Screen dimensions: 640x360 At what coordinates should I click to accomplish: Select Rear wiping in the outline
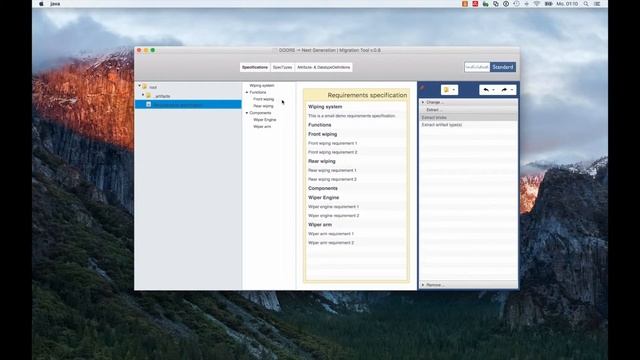pos(263,106)
